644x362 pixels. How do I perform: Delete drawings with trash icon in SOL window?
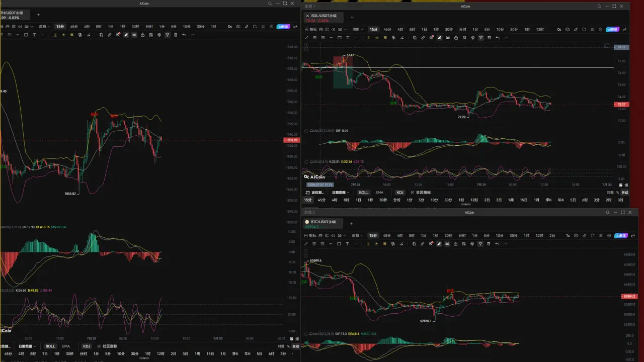489,37
